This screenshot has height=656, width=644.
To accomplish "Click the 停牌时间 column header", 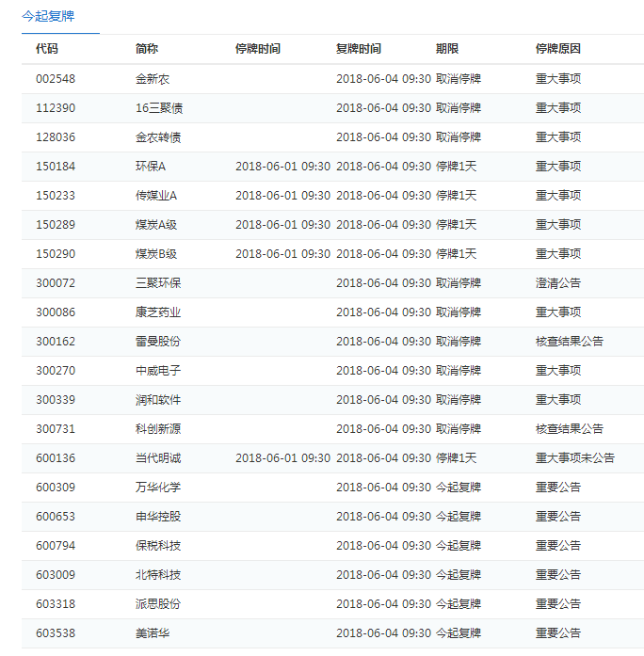I will [257, 49].
